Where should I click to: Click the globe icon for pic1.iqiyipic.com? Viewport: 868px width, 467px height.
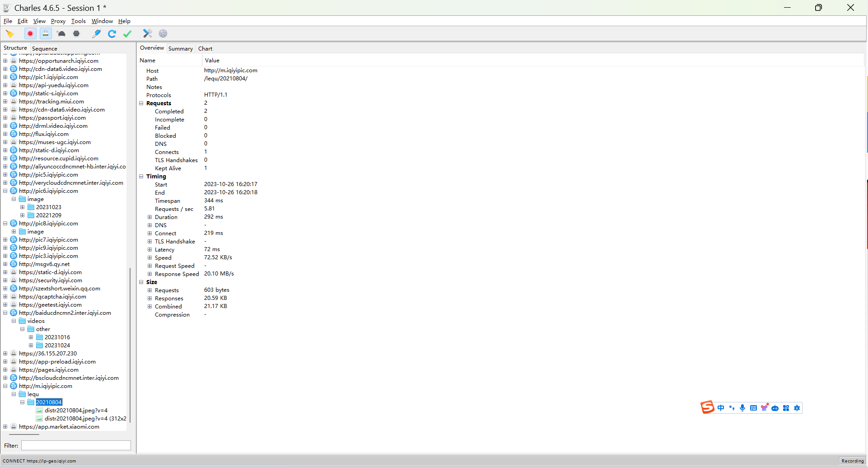coord(14,77)
